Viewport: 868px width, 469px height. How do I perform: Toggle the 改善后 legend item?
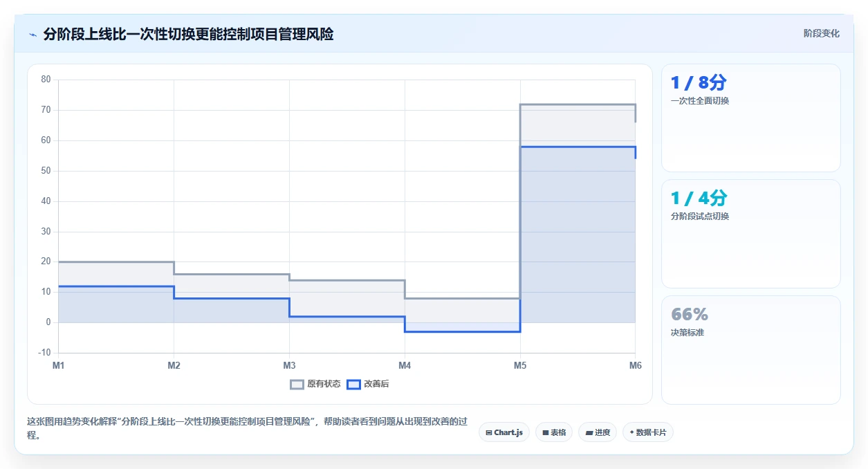click(x=368, y=384)
